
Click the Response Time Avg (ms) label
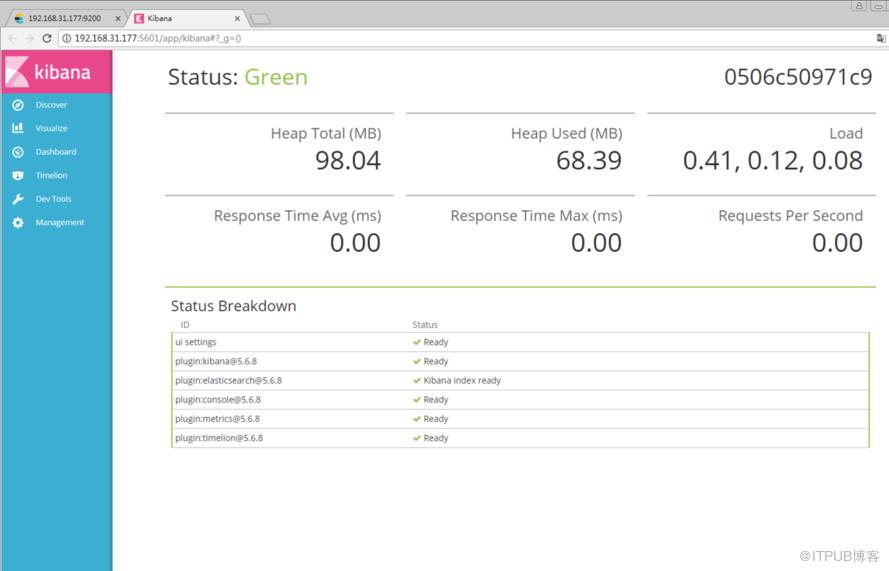click(298, 216)
